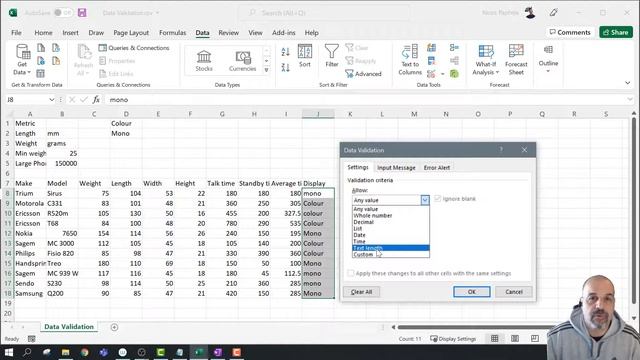Select cell containing Motorola
The height and width of the screenshot is (360, 640).
[x=30, y=203]
